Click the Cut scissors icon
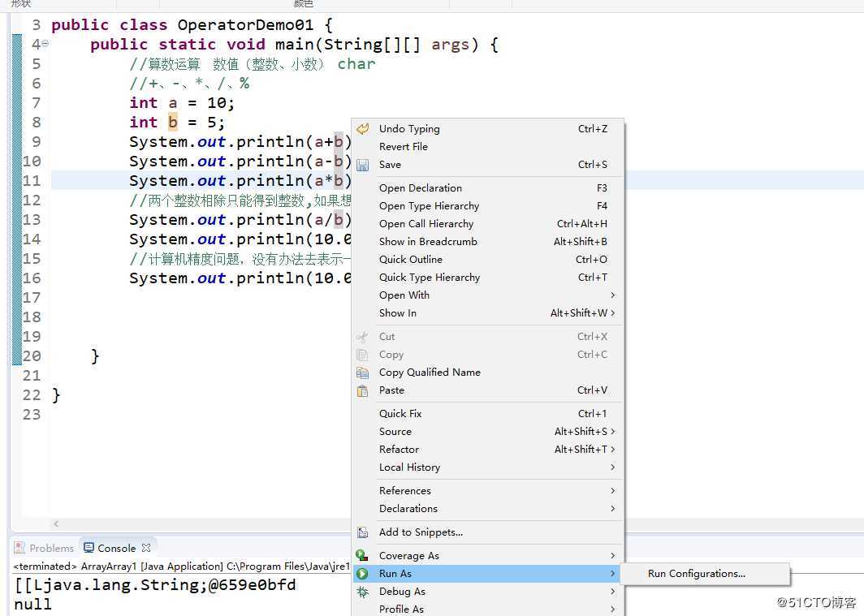Screen dimensions: 864x616 [x=362, y=336]
